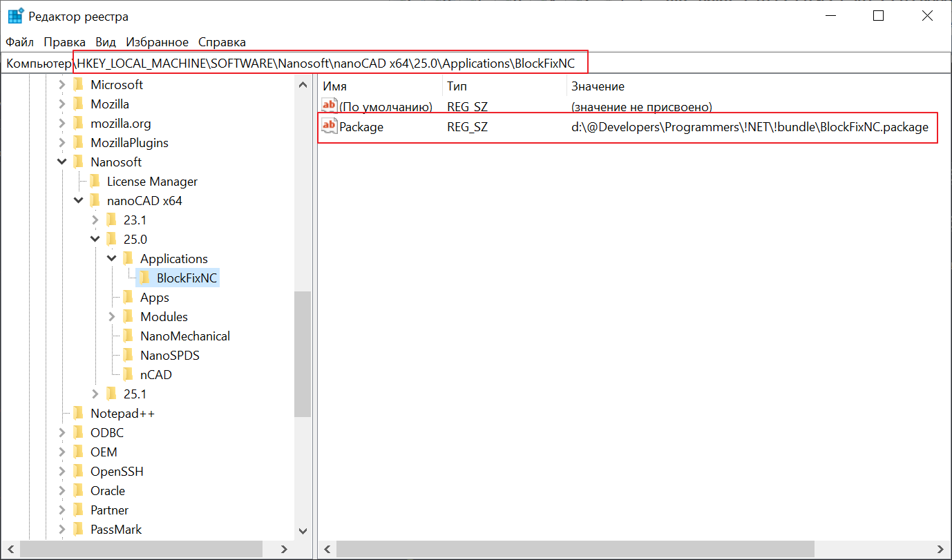Open the Файл menu
The image size is (952, 560).
(x=20, y=42)
